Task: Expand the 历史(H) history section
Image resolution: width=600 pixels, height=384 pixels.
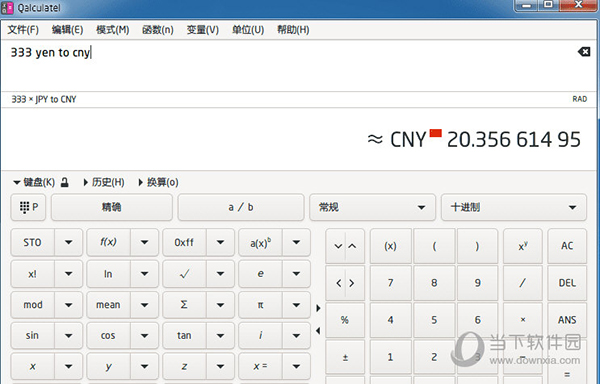Action: [x=104, y=182]
